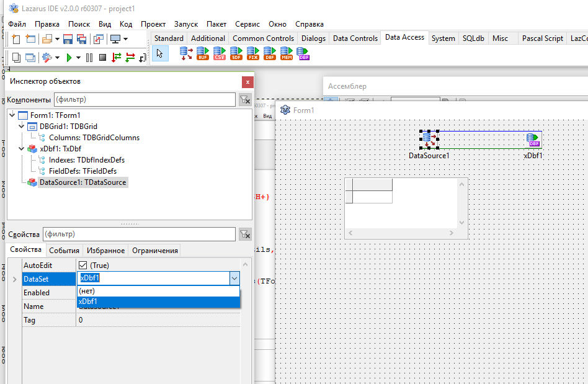Choose (нет) in DataSet dropdown list
This screenshot has width=588, height=384.
pyautogui.click(x=158, y=291)
